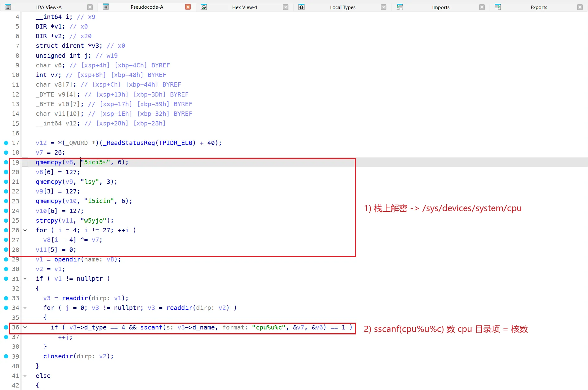Toggle breakpoint dot on line 19
This screenshot has height=390, width=588.
pos(6,162)
